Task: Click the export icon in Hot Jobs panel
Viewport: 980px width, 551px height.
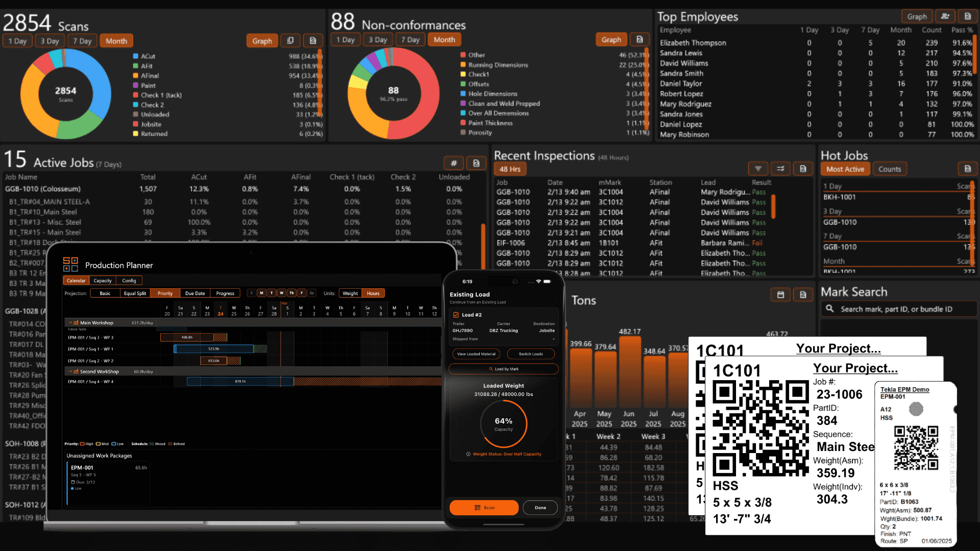Action: click(x=968, y=168)
